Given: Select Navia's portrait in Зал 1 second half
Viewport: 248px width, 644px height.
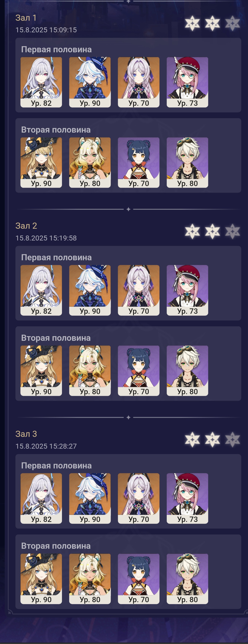Looking at the screenshot, I should 41,163.
